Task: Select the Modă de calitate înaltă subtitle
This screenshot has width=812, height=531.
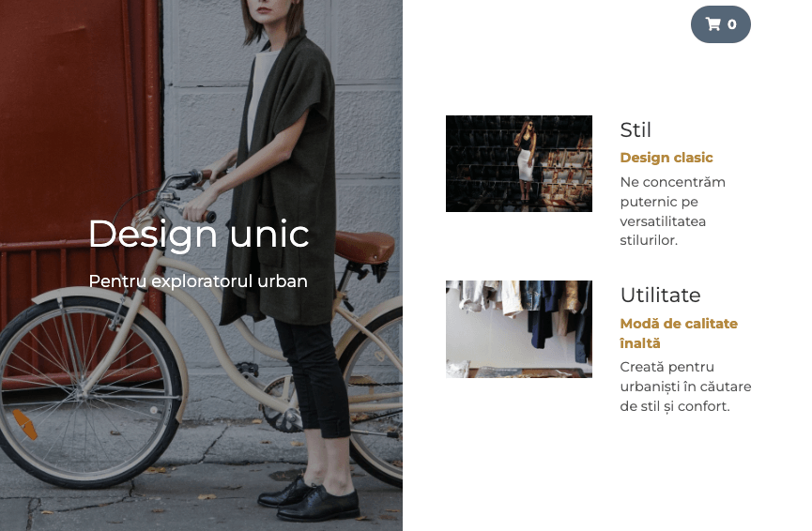Action: click(x=679, y=333)
